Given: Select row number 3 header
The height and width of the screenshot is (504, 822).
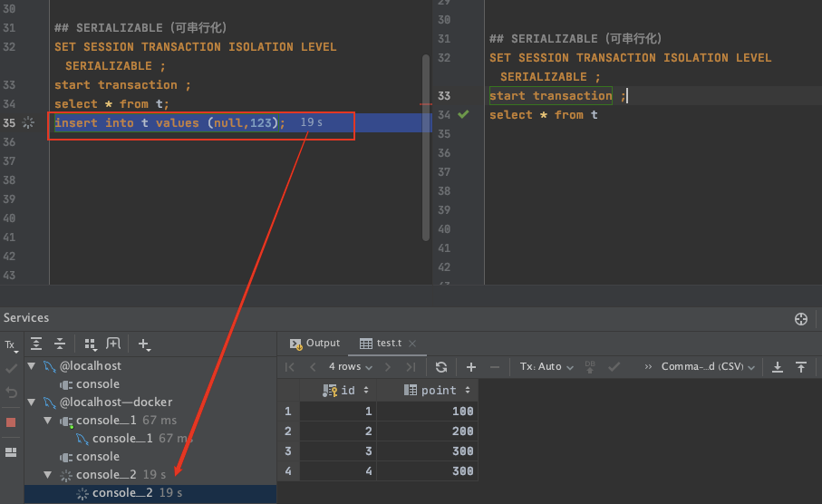Looking at the screenshot, I should click(288, 451).
